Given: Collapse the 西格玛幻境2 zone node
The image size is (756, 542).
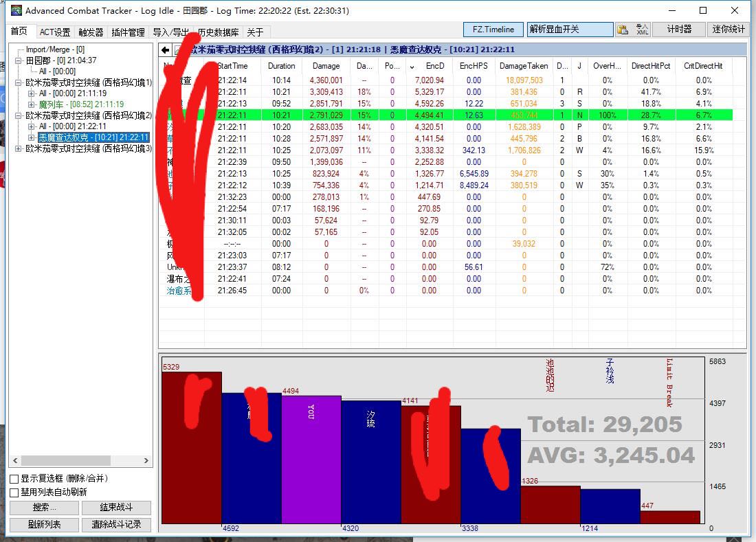Looking at the screenshot, I should tap(19, 115).
